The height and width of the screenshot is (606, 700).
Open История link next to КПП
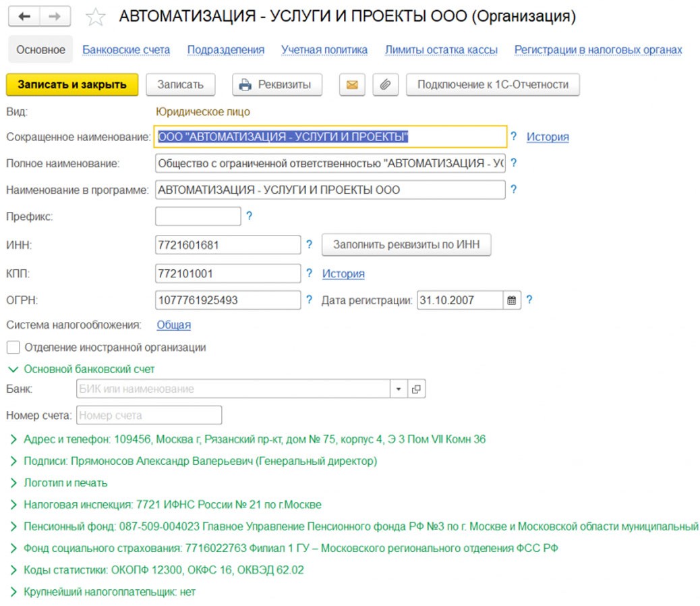coord(343,273)
